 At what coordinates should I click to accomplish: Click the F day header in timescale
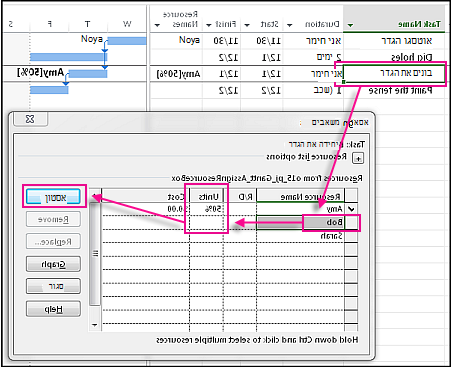[x=49, y=24]
